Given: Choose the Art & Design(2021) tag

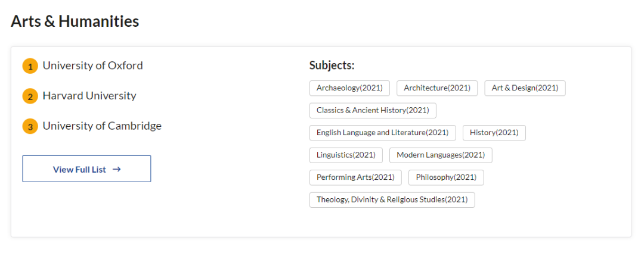Looking at the screenshot, I should tap(525, 88).
